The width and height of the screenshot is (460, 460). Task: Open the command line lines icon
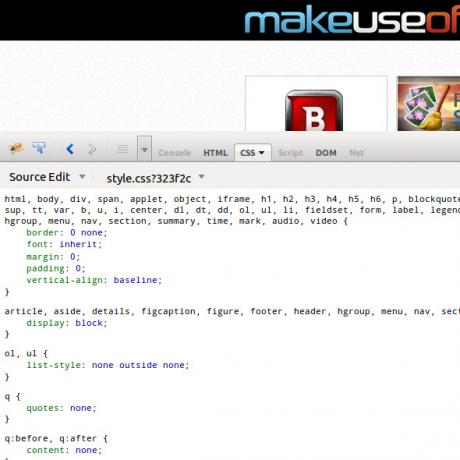click(x=122, y=149)
